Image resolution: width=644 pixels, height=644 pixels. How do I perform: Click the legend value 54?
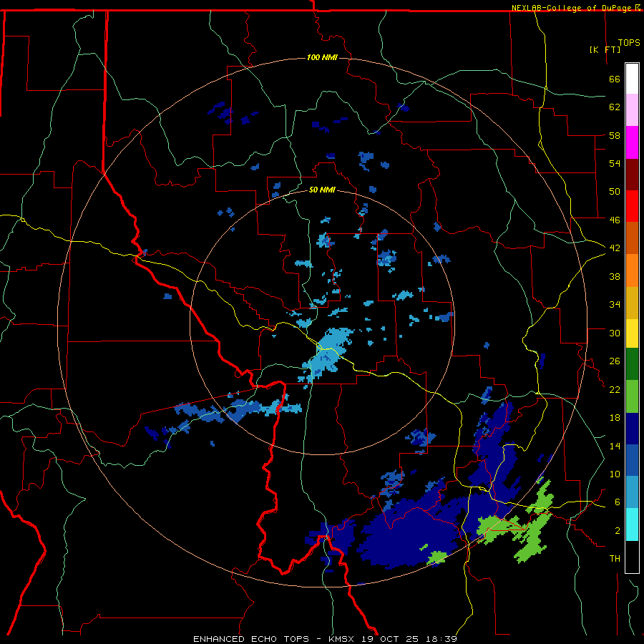[x=615, y=163]
